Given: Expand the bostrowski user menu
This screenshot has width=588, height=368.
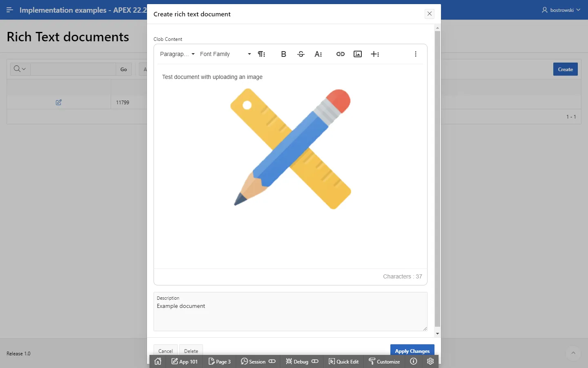Looking at the screenshot, I should [x=561, y=10].
